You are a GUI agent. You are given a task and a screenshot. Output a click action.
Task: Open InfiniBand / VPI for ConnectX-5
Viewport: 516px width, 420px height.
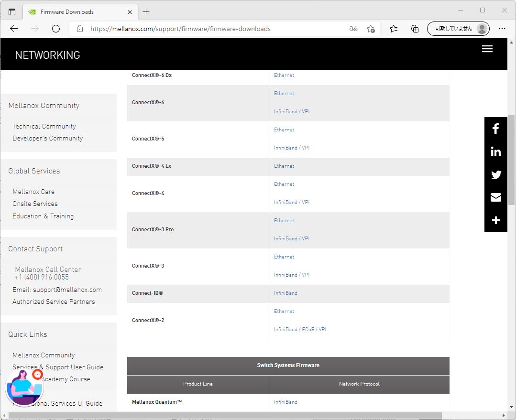click(292, 148)
